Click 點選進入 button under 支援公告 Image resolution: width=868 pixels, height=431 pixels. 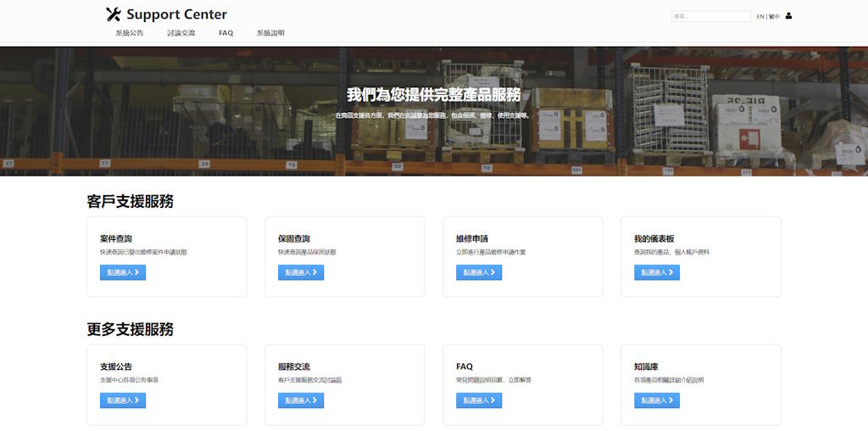point(123,400)
